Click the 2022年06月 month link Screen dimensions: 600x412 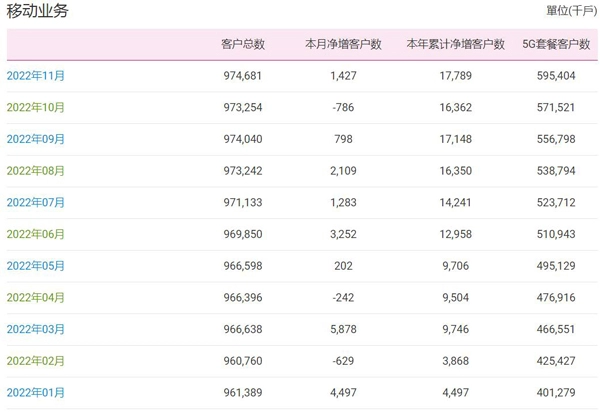coord(36,234)
